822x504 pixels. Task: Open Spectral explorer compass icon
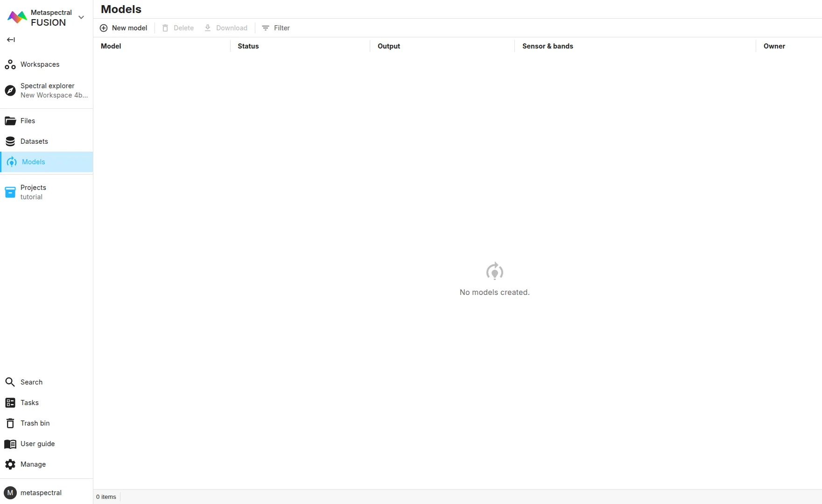click(x=10, y=91)
